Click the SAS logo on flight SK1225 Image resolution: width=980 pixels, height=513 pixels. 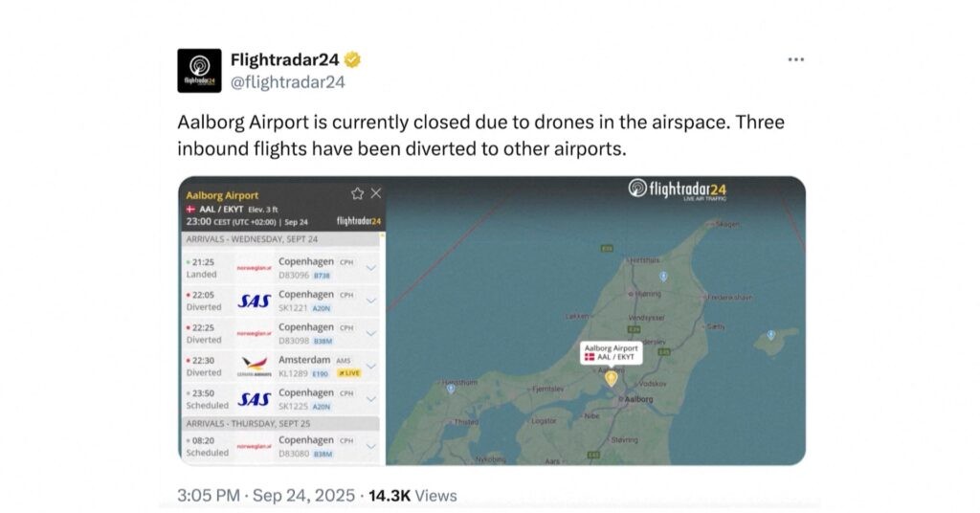click(255, 399)
